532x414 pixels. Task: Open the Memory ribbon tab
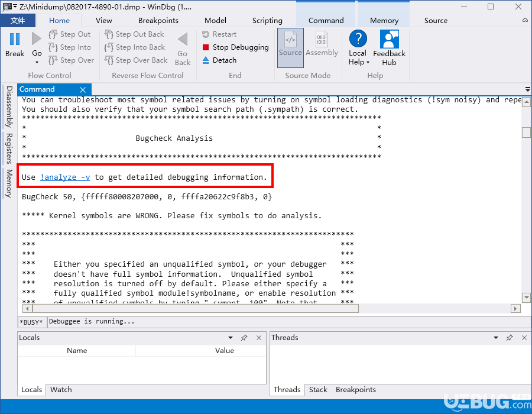pyautogui.click(x=384, y=20)
